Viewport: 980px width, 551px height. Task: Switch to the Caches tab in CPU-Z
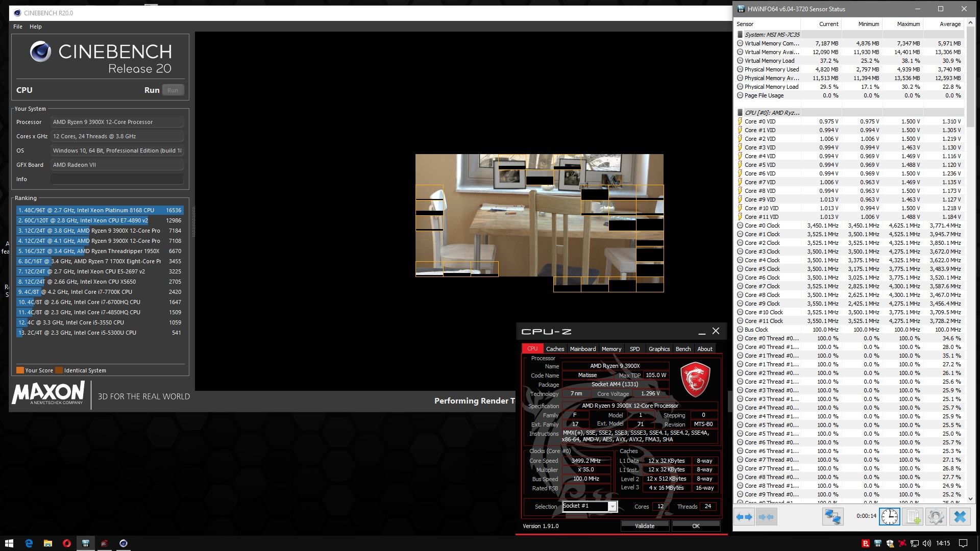click(x=555, y=349)
